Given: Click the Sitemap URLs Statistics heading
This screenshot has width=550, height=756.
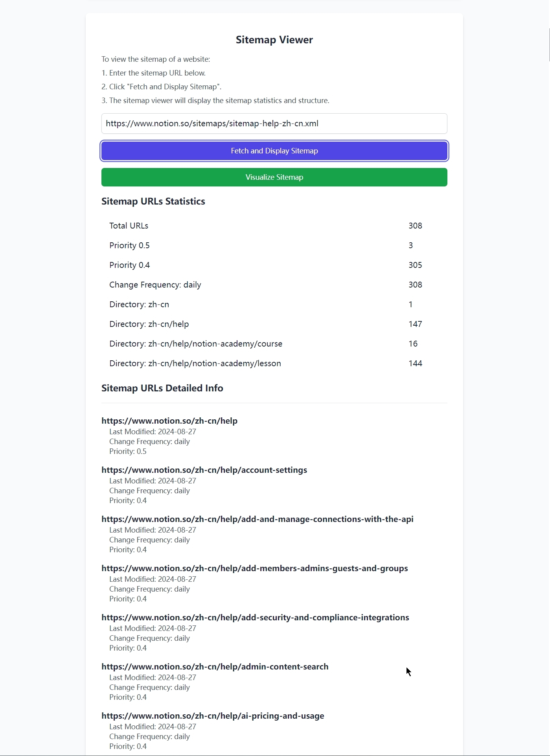Looking at the screenshot, I should 153,201.
